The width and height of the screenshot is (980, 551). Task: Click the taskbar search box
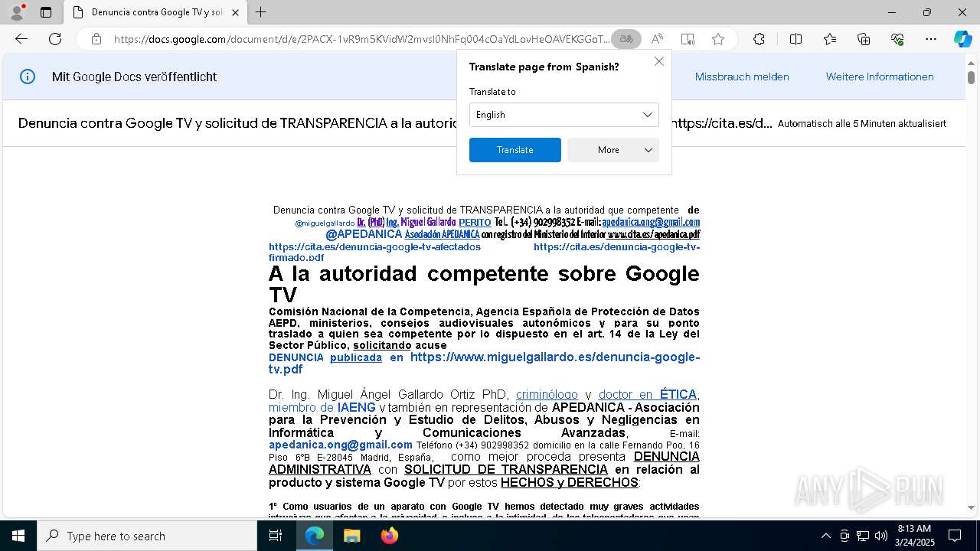tap(147, 536)
